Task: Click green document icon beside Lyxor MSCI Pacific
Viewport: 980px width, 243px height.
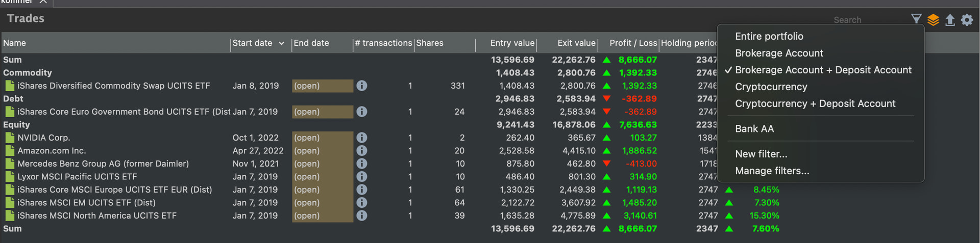Action: pos(10,177)
